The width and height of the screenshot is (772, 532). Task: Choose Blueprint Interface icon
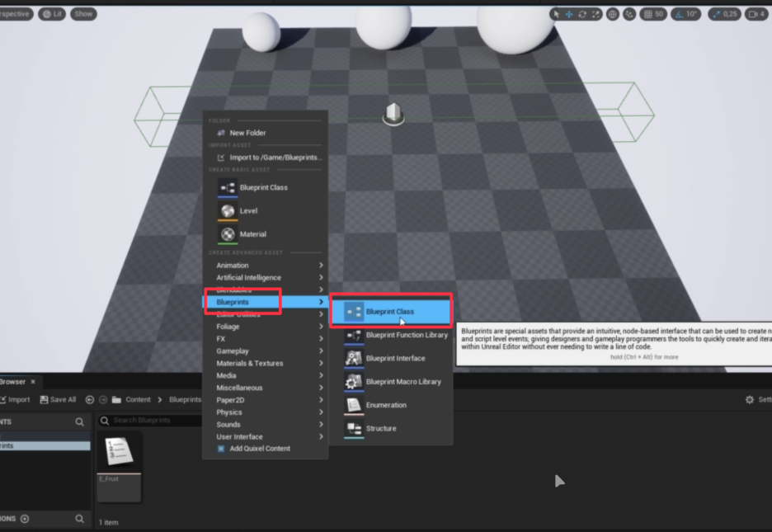point(354,358)
